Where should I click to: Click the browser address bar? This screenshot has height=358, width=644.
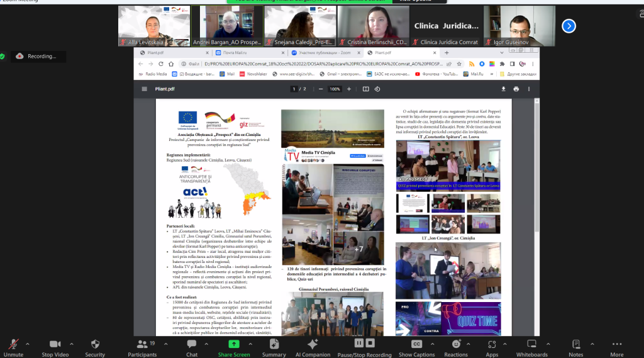pos(323,64)
